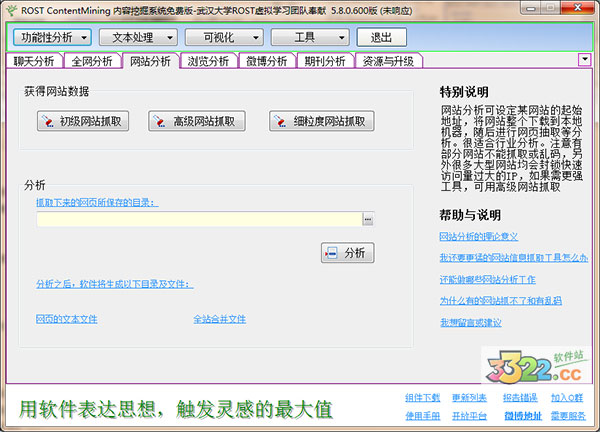
Task: Click the 加入Q群 link
Action: [567, 398]
